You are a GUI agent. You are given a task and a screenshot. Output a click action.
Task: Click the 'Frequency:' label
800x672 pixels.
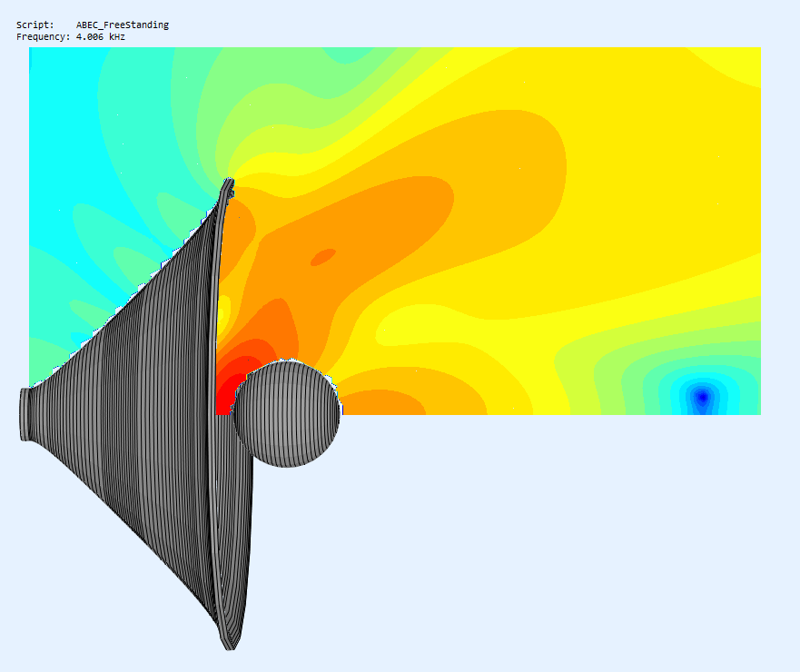pyautogui.click(x=43, y=37)
